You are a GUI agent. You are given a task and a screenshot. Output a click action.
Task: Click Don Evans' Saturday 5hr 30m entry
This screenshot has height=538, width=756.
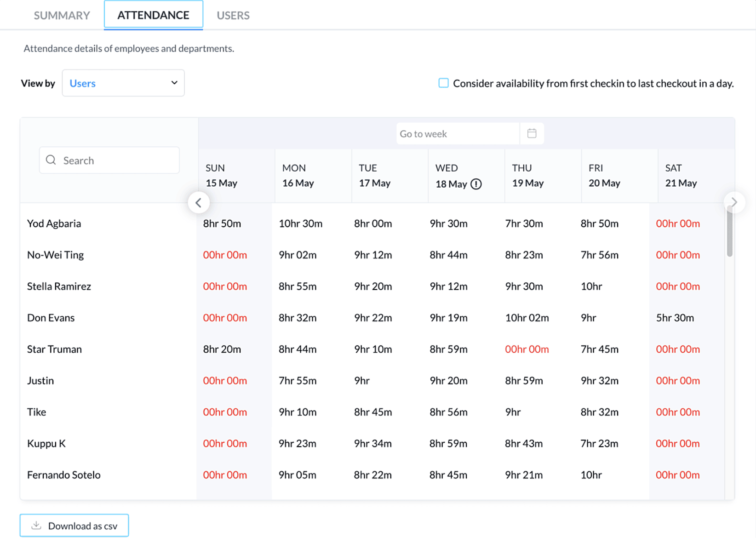coord(675,318)
